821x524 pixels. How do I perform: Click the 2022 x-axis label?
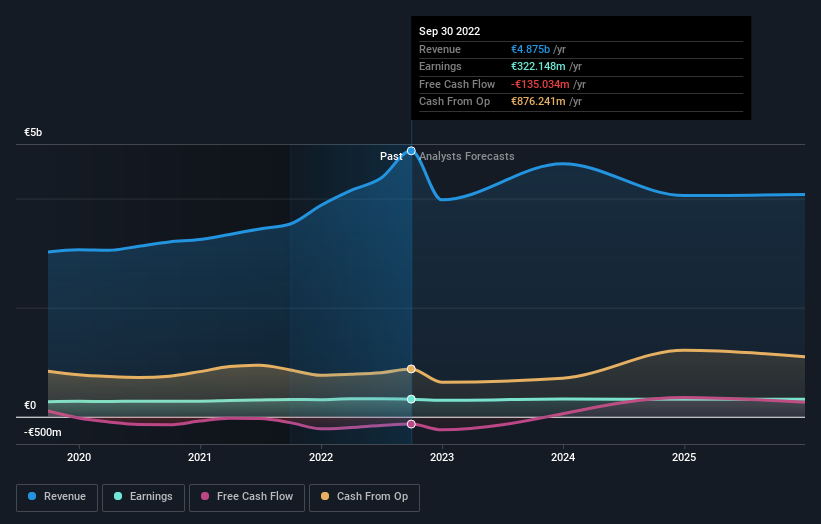(x=321, y=458)
